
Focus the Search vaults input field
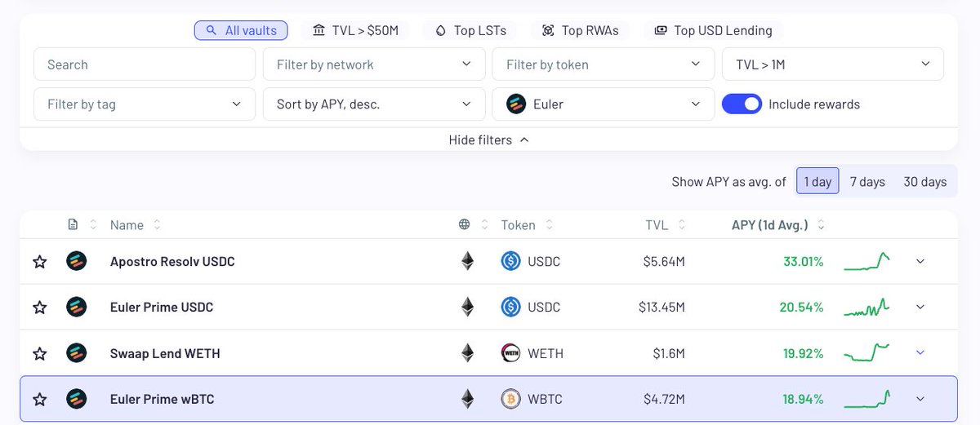click(145, 64)
